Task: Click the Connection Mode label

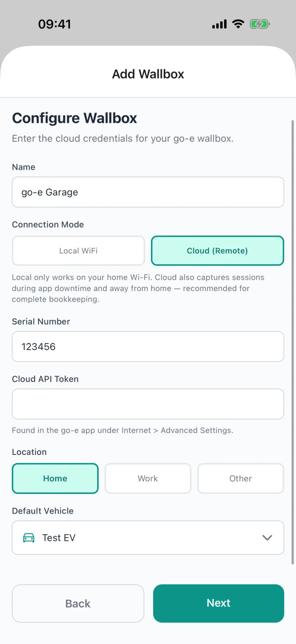Action: tap(48, 224)
